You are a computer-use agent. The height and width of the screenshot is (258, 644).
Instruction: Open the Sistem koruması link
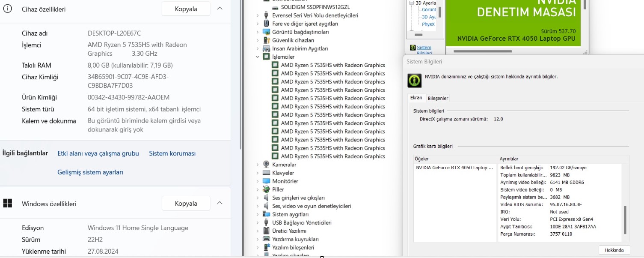[x=172, y=153]
